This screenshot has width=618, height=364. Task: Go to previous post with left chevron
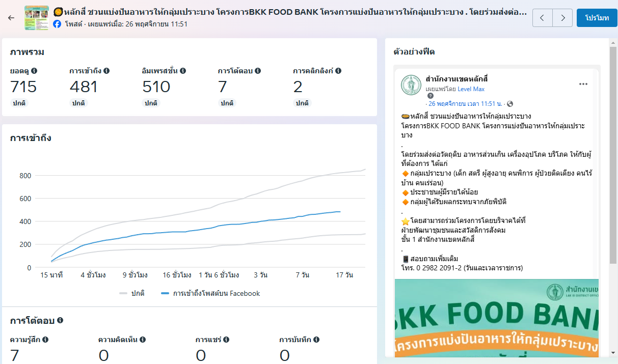pos(542,18)
